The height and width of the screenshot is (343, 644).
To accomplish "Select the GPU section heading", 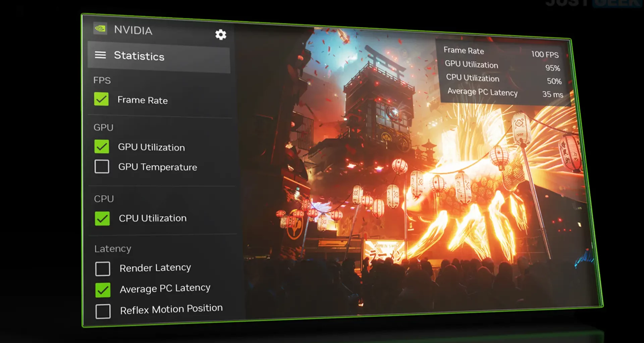I will coord(103,127).
